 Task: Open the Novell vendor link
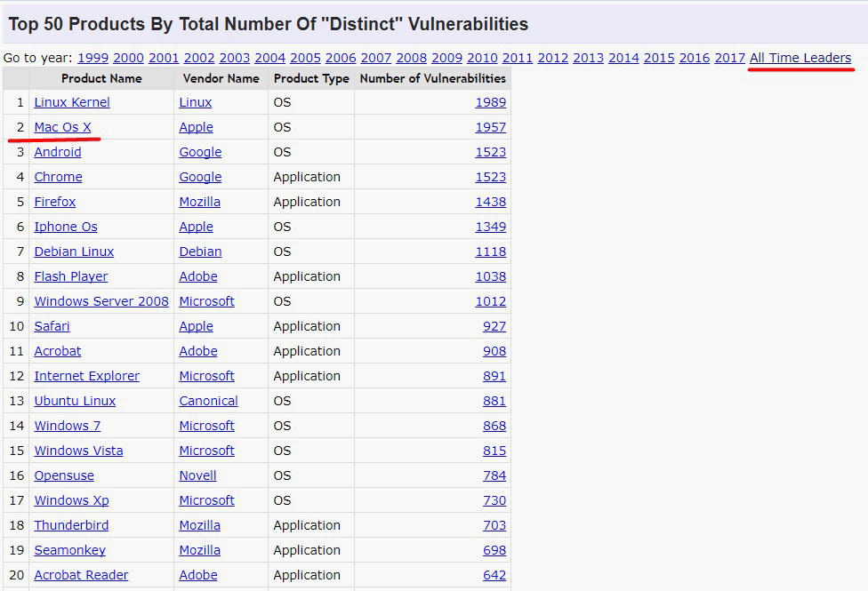click(x=197, y=475)
